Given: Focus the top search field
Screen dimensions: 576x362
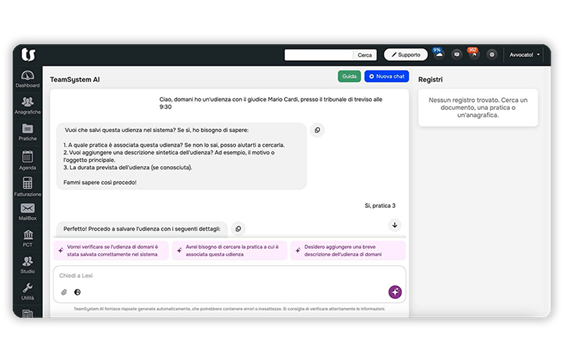Looking at the screenshot, I should coord(319,55).
